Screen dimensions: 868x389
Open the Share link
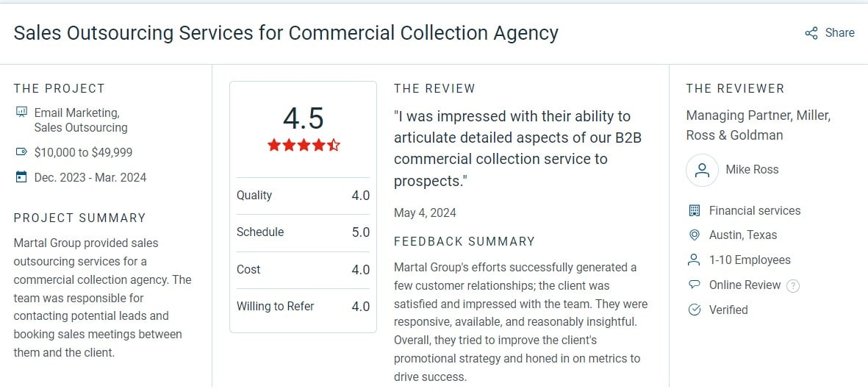[829, 33]
